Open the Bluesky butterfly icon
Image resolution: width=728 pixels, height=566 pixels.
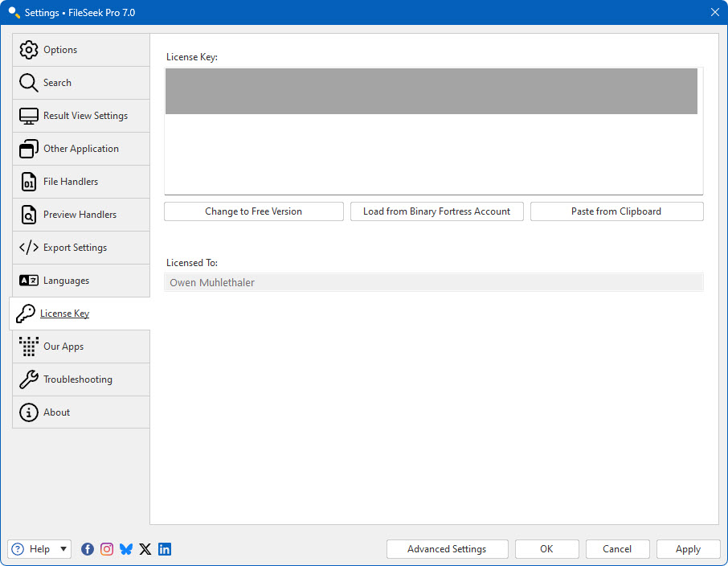point(126,549)
